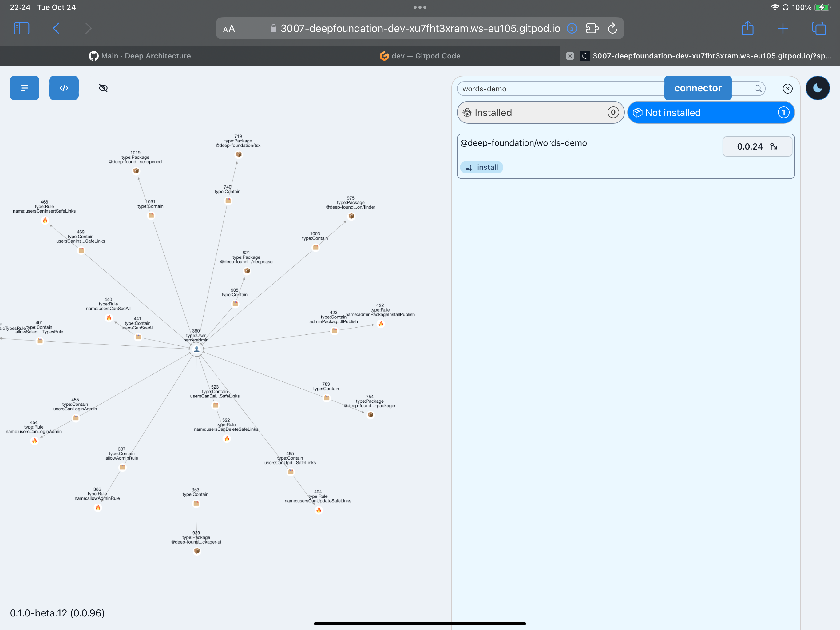This screenshot has width=840, height=630.
Task: Select the admin user node in graph
Action: [196, 349]
